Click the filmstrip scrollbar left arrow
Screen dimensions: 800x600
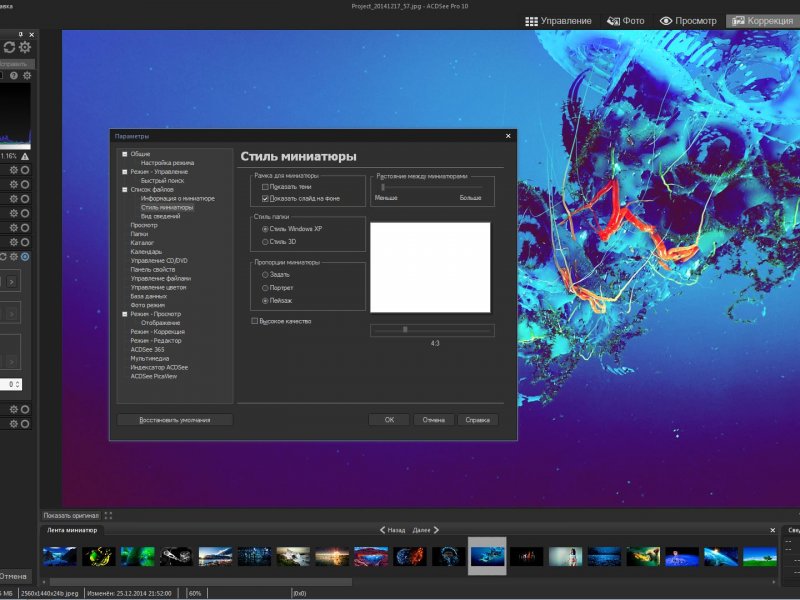(x=44, y=582)
